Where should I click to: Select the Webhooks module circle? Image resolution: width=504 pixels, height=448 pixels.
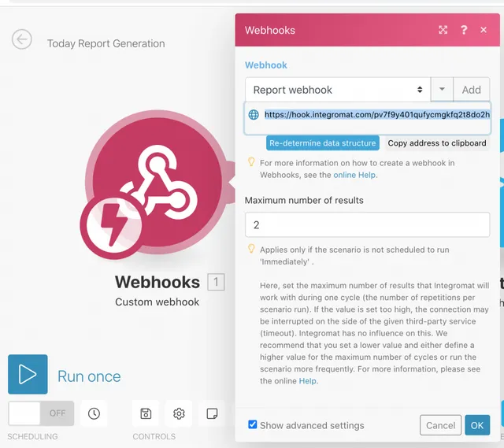tap(157, 182)
